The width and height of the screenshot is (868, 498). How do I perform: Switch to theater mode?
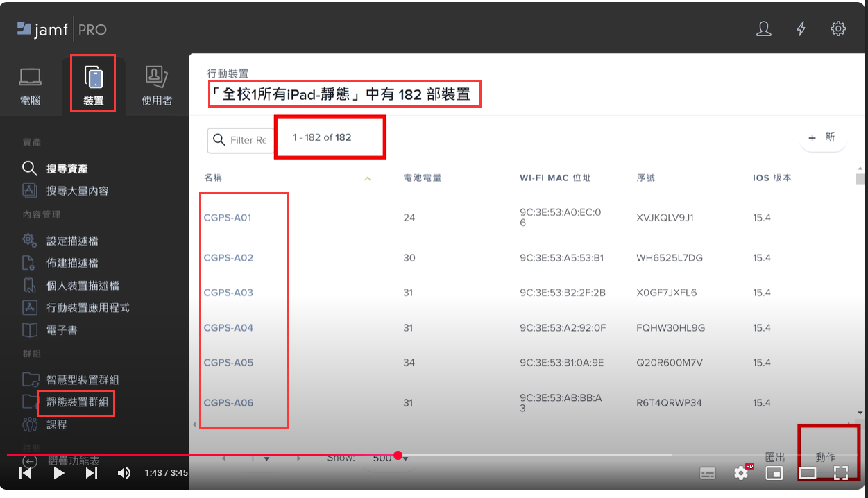pyautogui.click(x=808, y=473)
